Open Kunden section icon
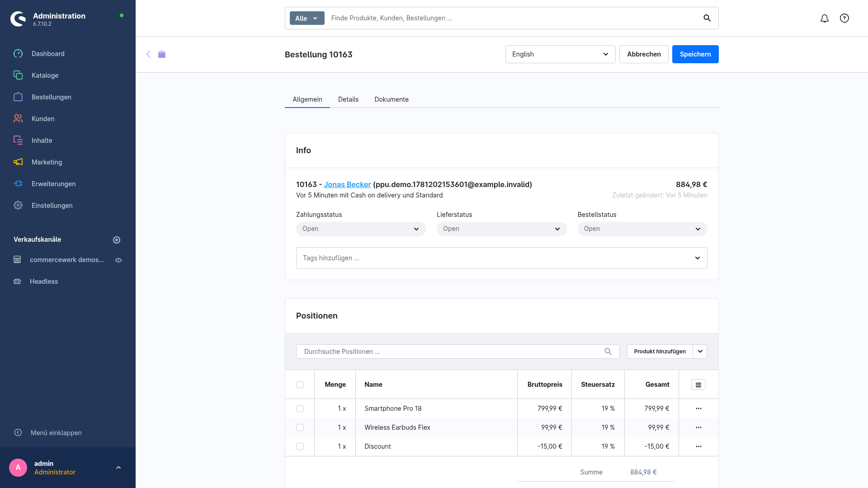 (x=18, y=119)
